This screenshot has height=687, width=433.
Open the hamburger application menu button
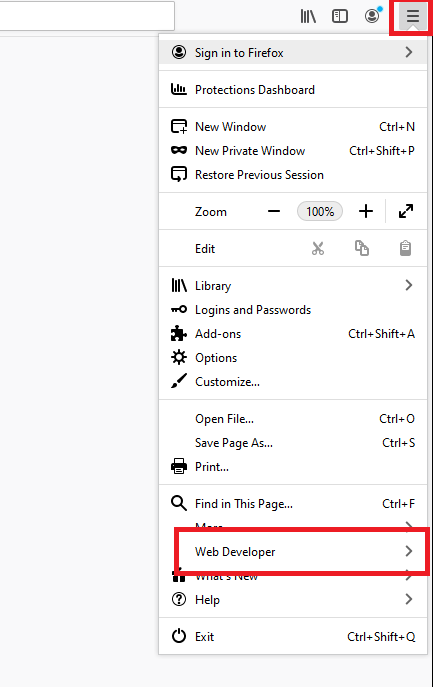coord(412,16)
